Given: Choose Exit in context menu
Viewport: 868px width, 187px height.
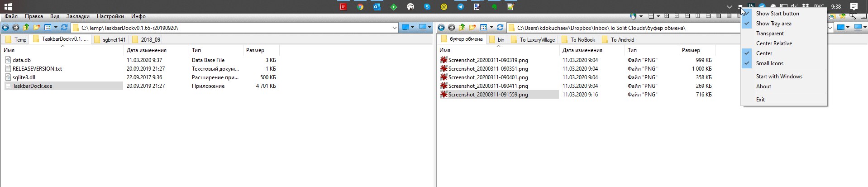Looking at the screenshot, I should 784,100.
